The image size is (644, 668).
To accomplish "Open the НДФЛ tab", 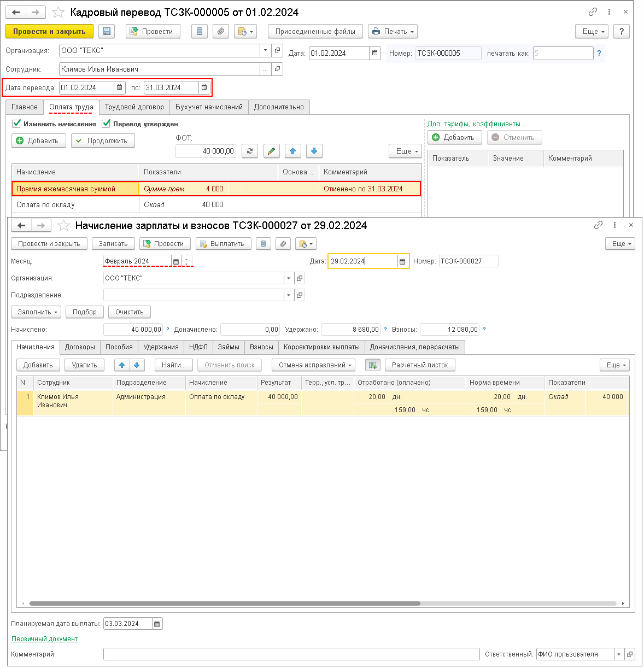I will pyautogui.click(x=198, y=347).
